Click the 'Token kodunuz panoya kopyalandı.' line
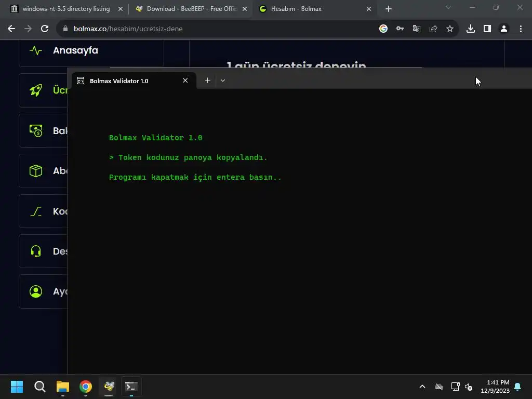Viewport: 532px width, 399px height. click(188, 157)
